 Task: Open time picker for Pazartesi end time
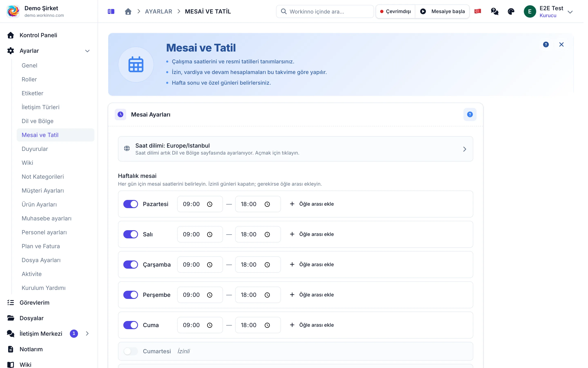267,204
